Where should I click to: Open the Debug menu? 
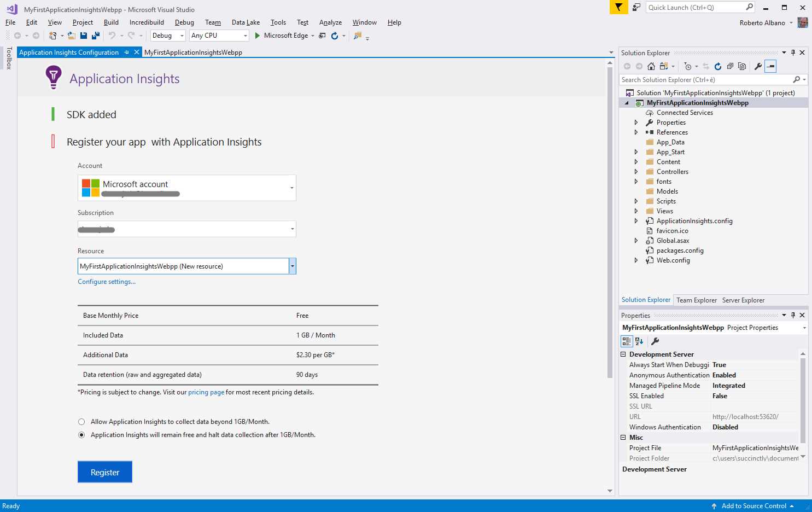(184, 22)
